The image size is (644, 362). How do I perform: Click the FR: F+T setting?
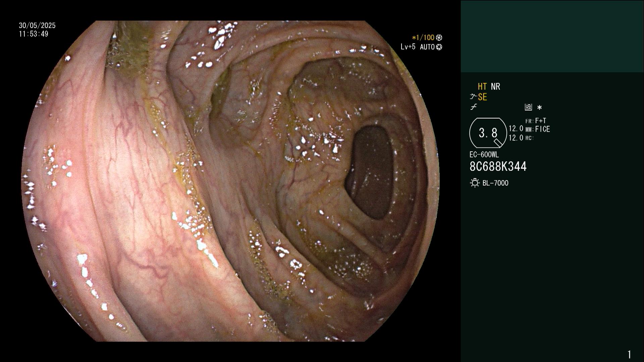pyautogui.click(x=536, y=121)
